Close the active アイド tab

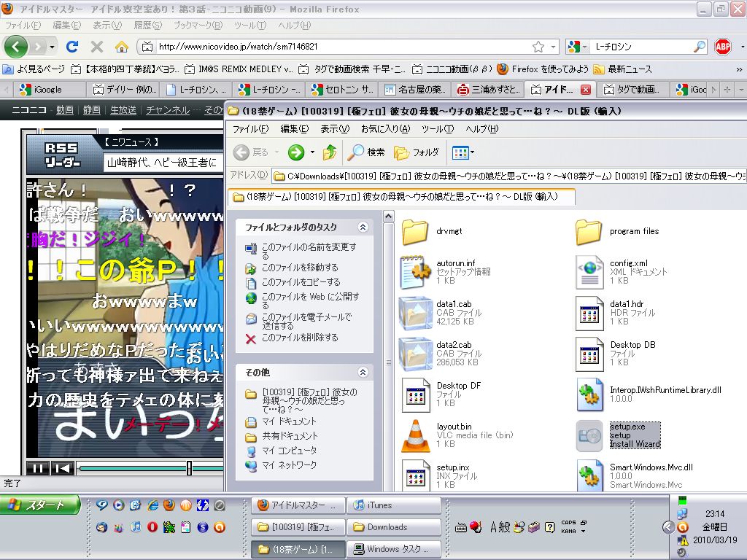pos(586,89)
